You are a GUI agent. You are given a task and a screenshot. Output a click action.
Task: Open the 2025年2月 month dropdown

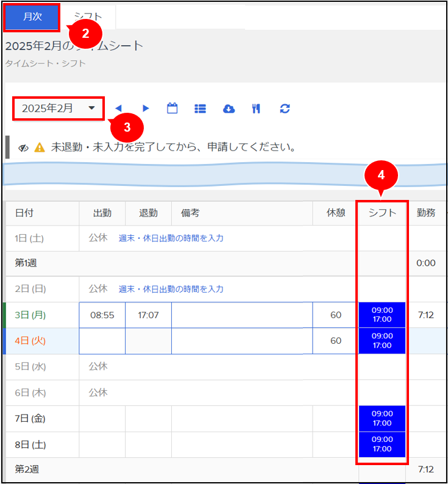59,109
